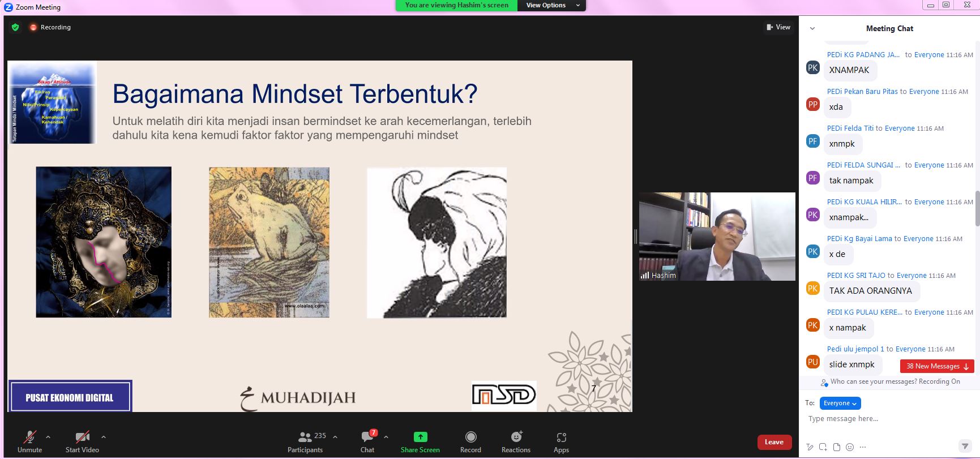The width and height of the screenshot is (980, 459).
Task: Unmute the microphone
Action: [x=29, y=441]
